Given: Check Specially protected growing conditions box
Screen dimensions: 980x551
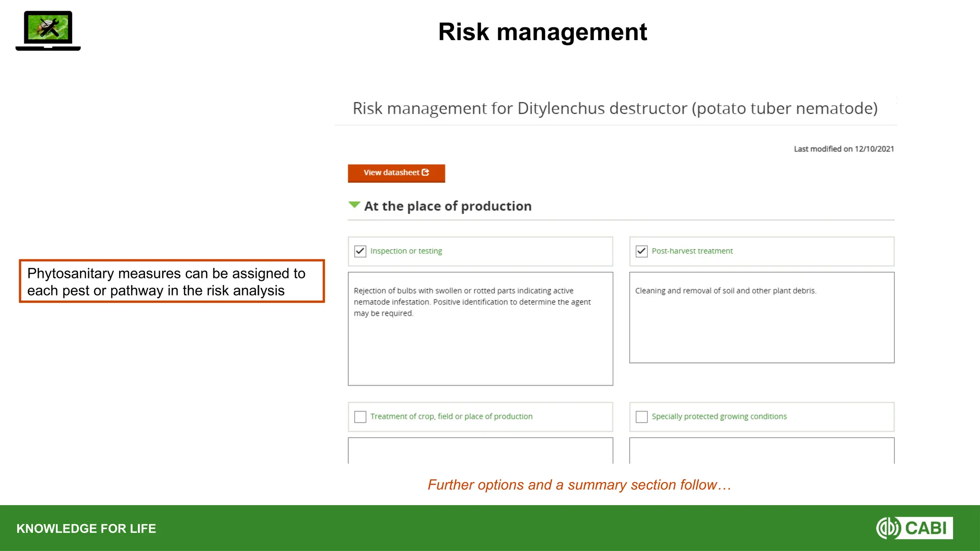Looking at the screenshot, I should [x=642, y=417].
